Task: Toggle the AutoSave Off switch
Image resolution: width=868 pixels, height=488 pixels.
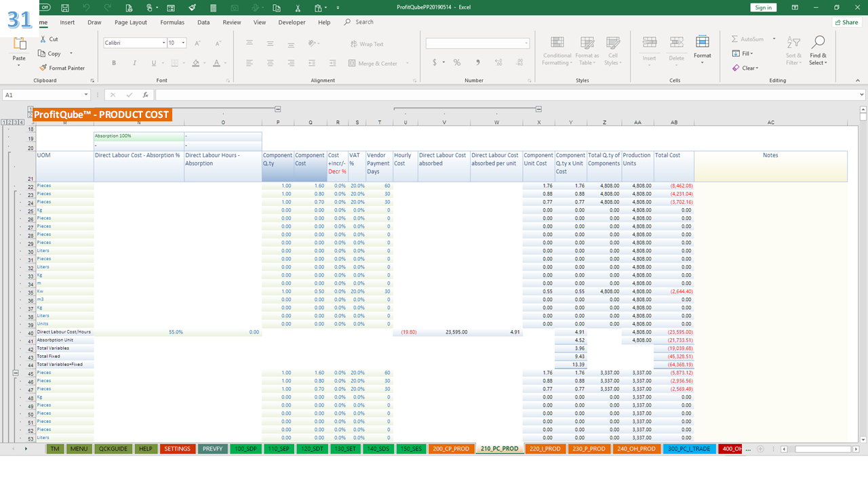Action: pos(44,7)
